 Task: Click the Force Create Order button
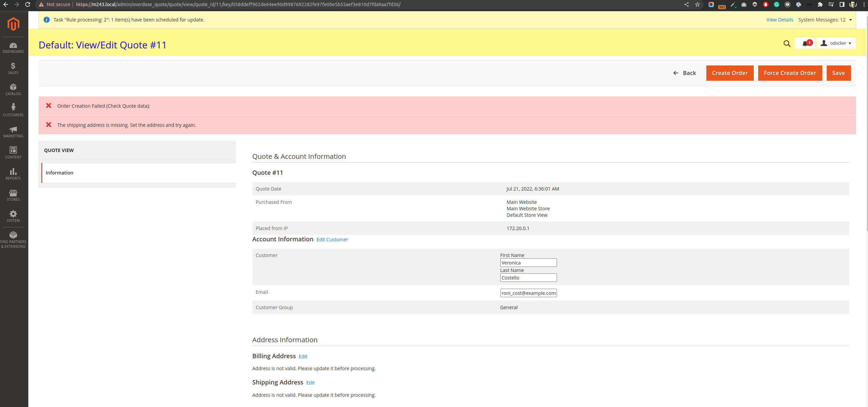click(790, 73)
